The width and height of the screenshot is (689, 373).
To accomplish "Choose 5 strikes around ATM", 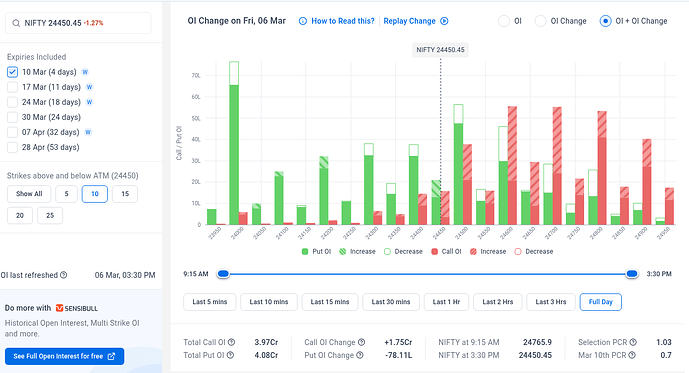I will click(66, 194).
